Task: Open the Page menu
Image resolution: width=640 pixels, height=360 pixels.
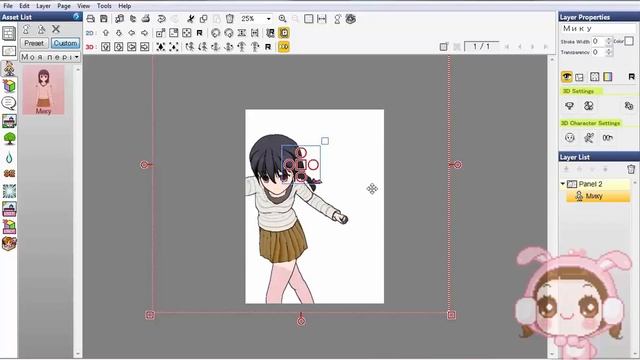Action: pyautogui.click(x=64, y=6)
